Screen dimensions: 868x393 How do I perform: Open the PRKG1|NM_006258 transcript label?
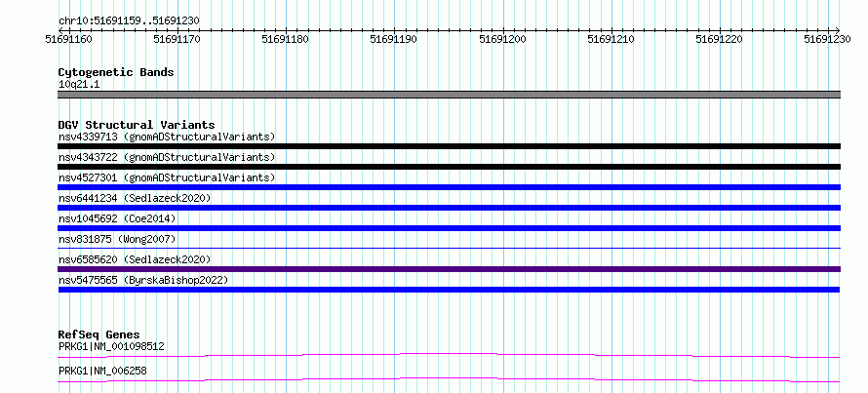click(102, 371)
